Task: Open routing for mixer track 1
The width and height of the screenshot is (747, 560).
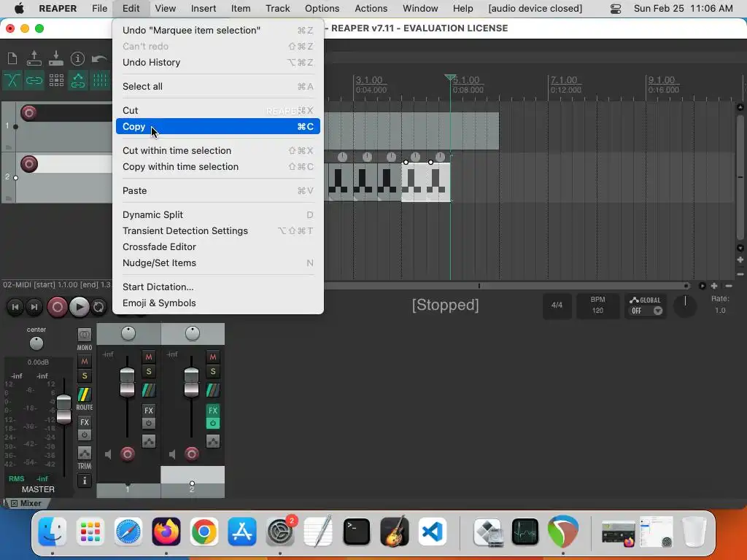Action: coord(149,391)
